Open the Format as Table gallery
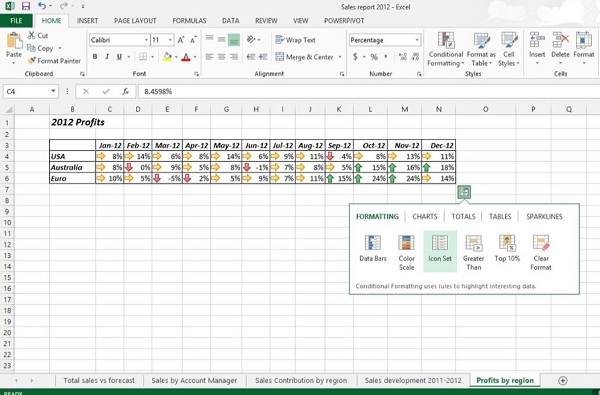Screen dimensions: 600x395 [481, 49]
